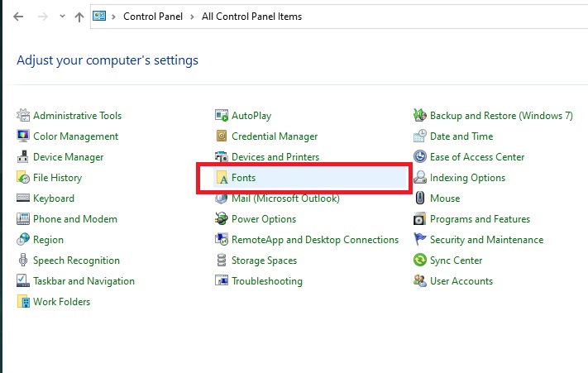
Task: Open the Backup and Restore icon
Action: pyautogui.click(x=419, y=116)
